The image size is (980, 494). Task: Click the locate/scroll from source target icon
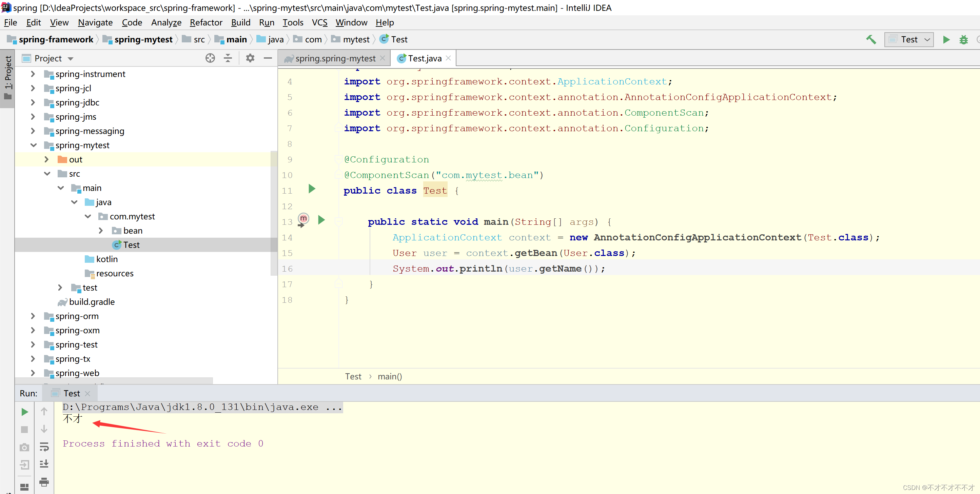[210, 58]
